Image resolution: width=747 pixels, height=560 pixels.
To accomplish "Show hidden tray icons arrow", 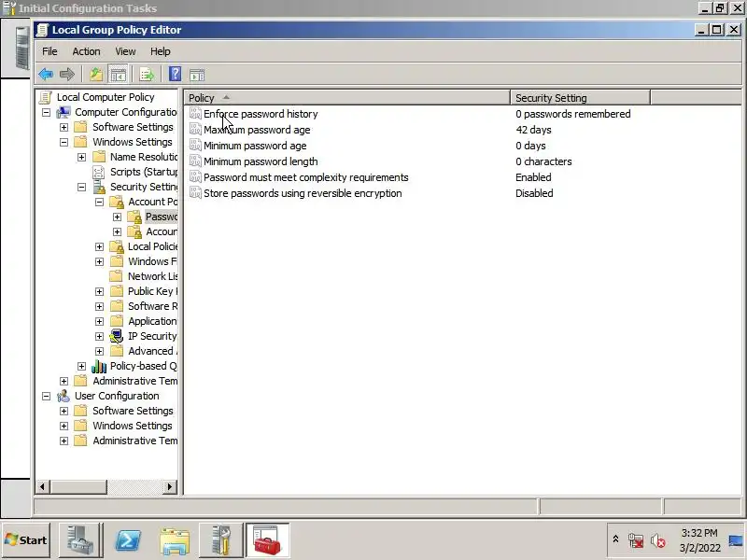I will pyautogui.click(x=615, y=539).
